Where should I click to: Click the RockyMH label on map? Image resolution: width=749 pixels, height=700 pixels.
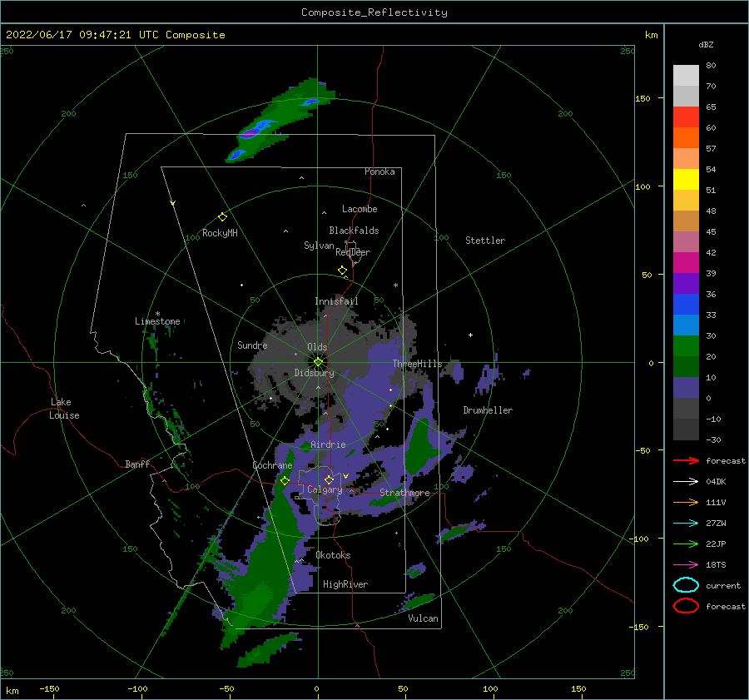pyautogui.click(x=220, y=233)
